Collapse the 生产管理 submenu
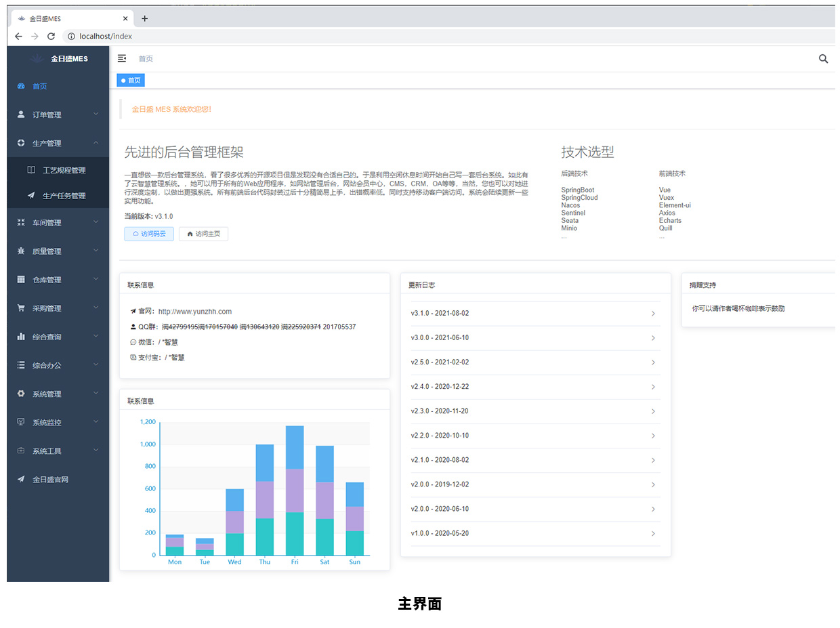840x628 pixels. click(x=58, y=143)
